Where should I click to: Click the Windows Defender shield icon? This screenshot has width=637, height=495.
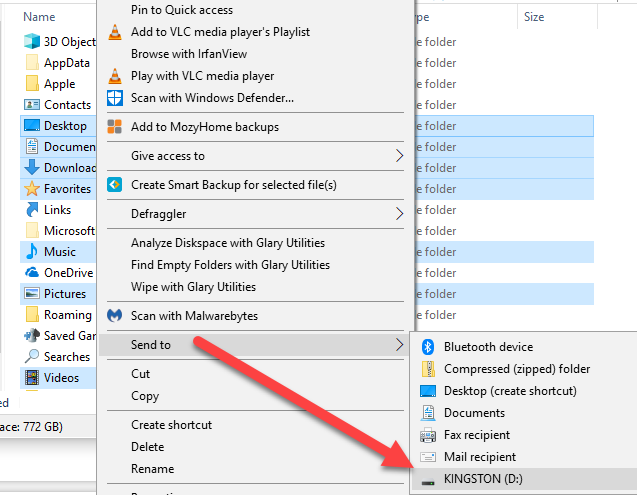pyautogui.click(x=115, y=98)
